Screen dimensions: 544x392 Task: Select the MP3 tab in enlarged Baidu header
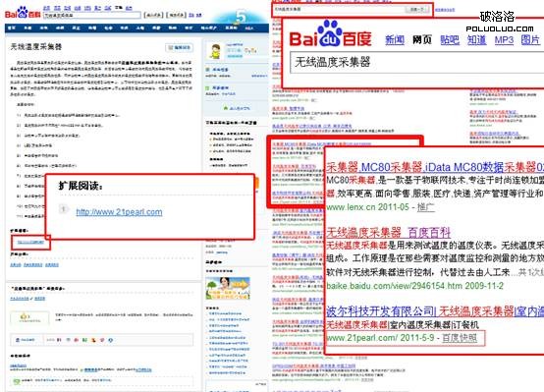pos(504,40)
